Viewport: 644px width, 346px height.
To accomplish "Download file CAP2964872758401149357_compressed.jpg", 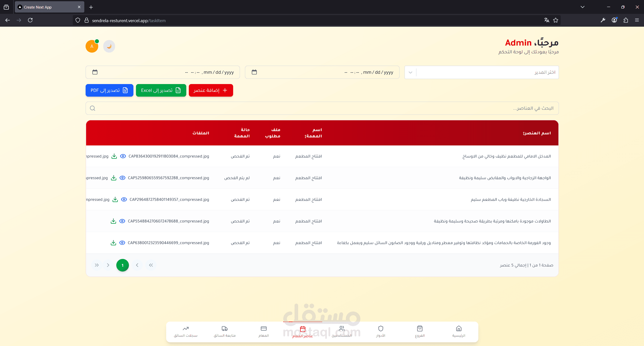I will click(115, 200).
